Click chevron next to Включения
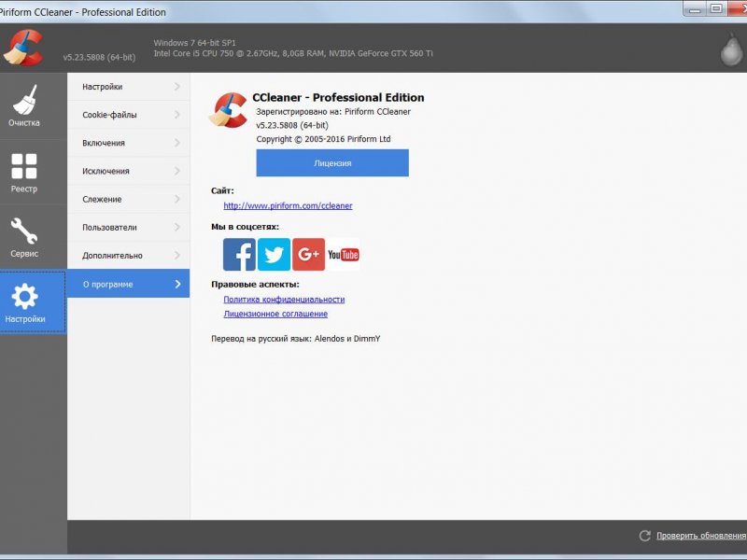This screenshot has width=747, height=560. [x=177, y=143]
